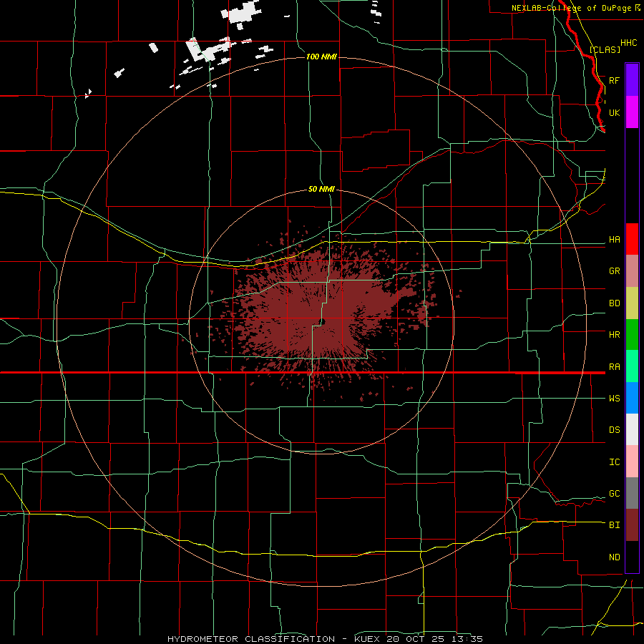The width and height of the screenshot is (644, 644).
Task: Click the UK legend label
Action: coord(614,112)
